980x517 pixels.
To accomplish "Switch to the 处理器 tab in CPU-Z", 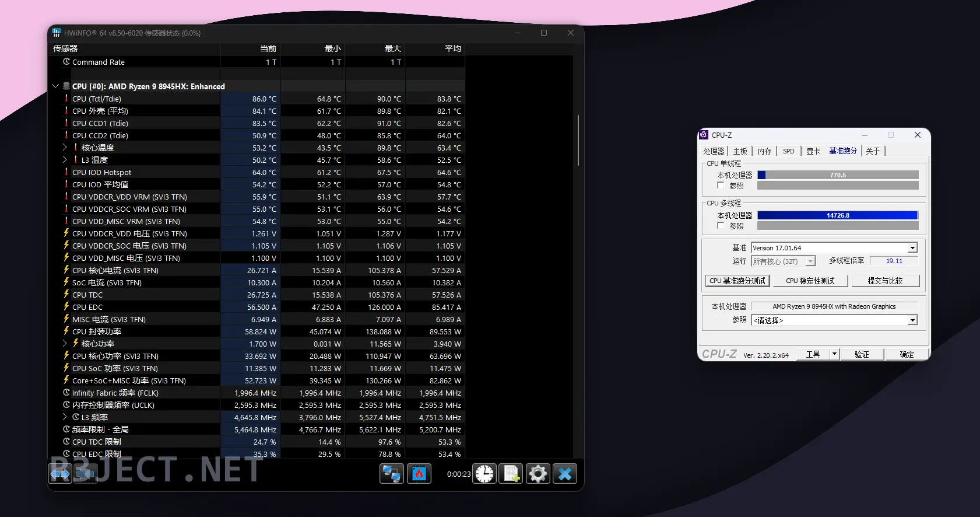I will point(714,151).
